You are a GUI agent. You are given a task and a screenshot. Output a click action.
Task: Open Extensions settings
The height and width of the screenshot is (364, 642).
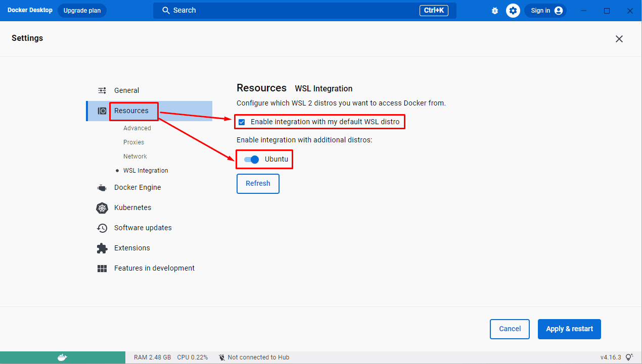(149, 248)
